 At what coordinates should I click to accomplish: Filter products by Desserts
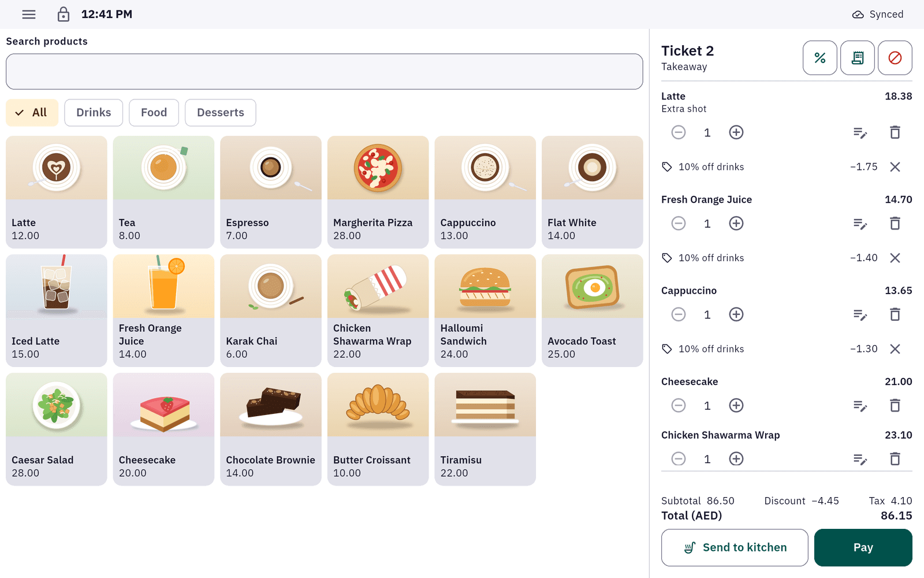pos(221,113)
